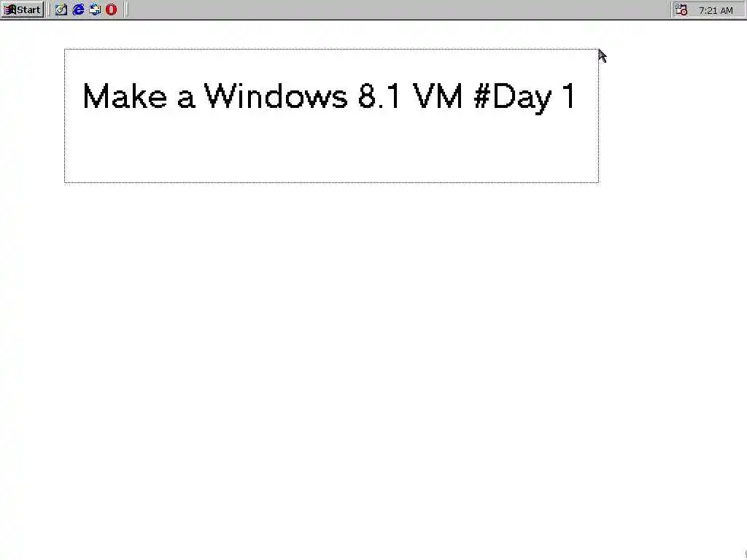The width and height of the screenshot is (747, 560).
Task: Open the third quick launch icon beside Opera
Action: (95, 9)
